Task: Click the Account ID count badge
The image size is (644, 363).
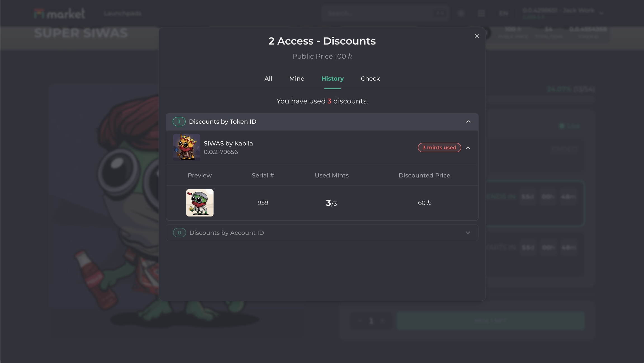Action: tap(179, 233)
